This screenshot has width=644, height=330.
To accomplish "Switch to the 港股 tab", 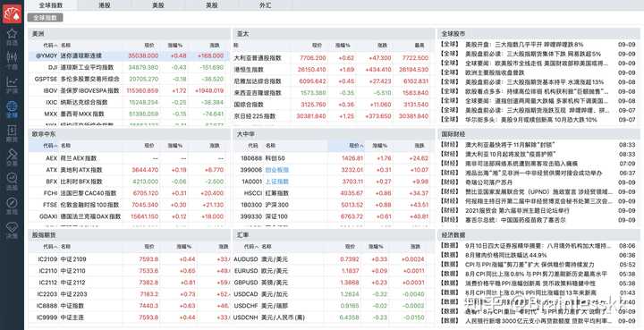I will [x=105, y=5].
